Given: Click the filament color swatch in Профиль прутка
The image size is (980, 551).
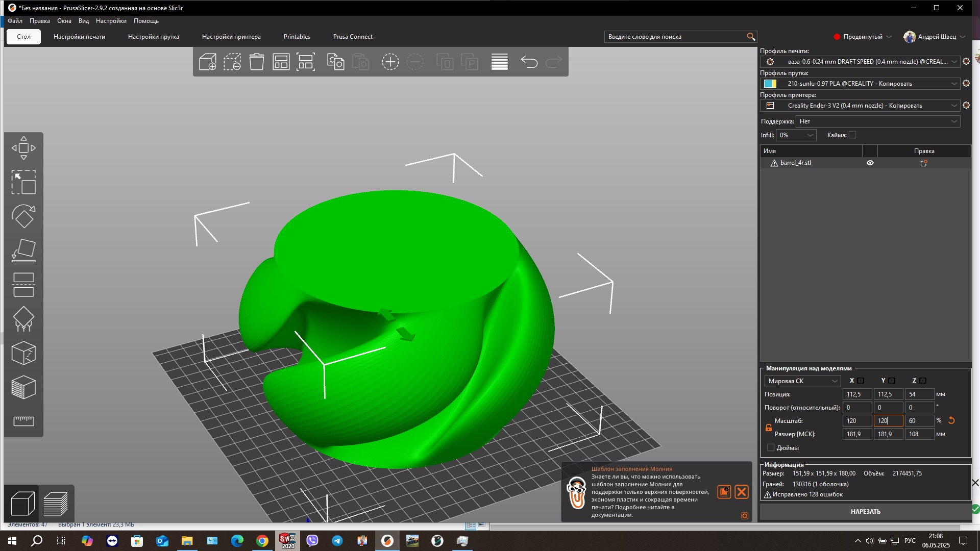Looking at the screenshot, I should pyautogui.click(x=770, y=84).
